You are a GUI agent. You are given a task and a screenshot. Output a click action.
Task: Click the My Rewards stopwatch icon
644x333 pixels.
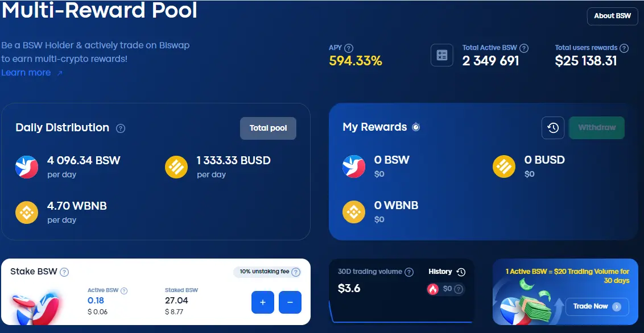tap(416, 127)
